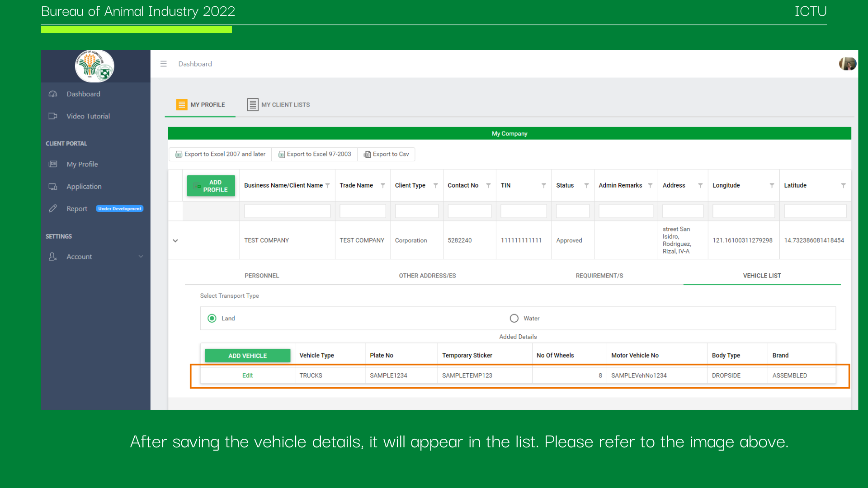Screen dimensions: 868x488
Task: Click Longitude filter input field
Action: click(x=744, y=211)
